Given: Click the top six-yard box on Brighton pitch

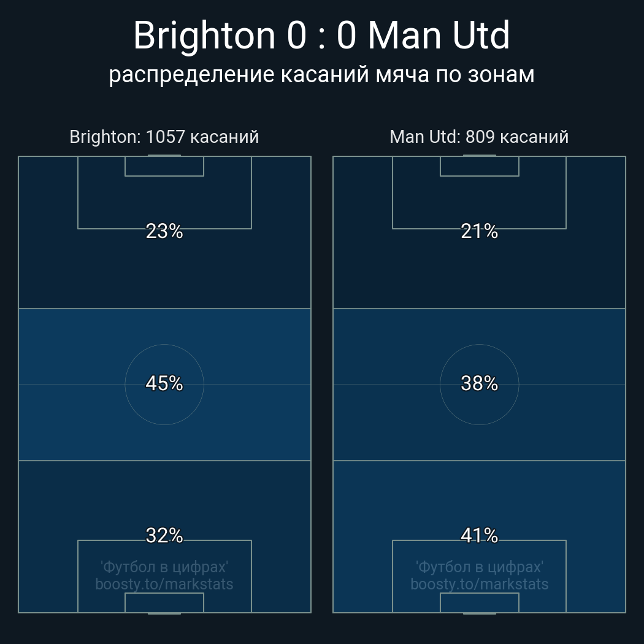Looking at the screenshot, I should pyautogui.click(x=164, y=166).
